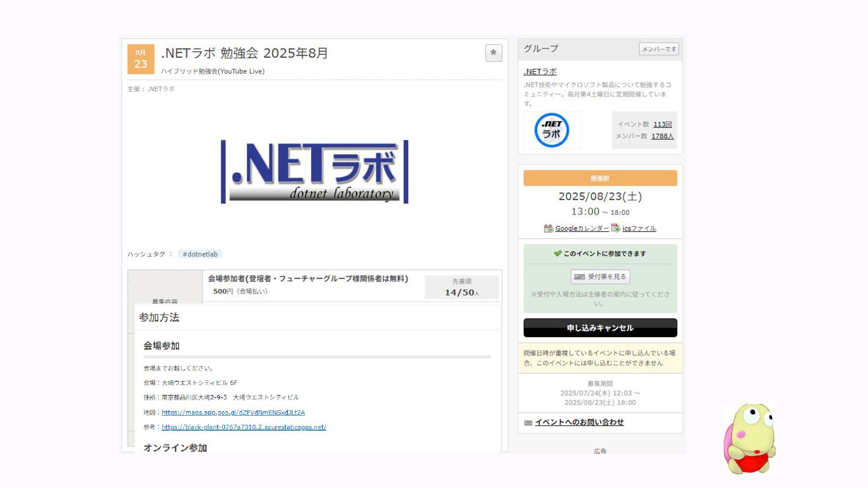Click the 8月 23 date badge
Screen dimensions: 868x488
(141, 59)
